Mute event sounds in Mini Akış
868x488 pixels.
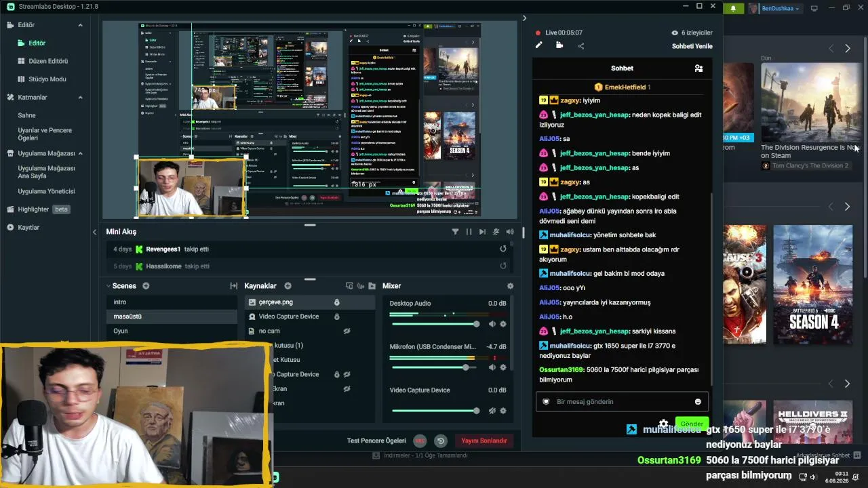[x=496, y=232]
